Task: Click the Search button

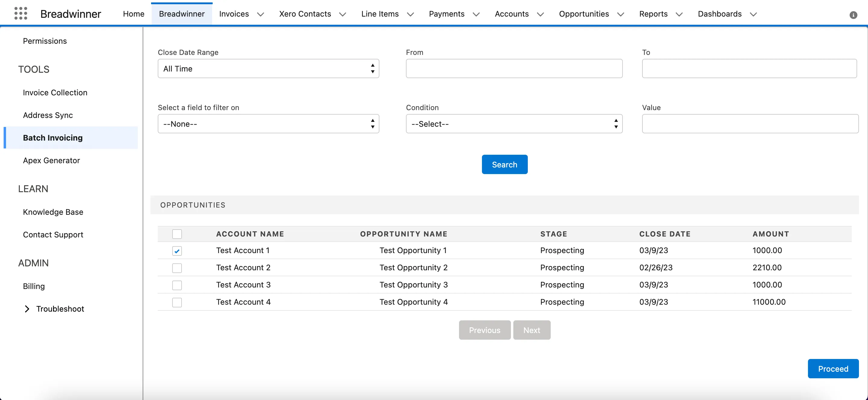Action: click(505, 164)
